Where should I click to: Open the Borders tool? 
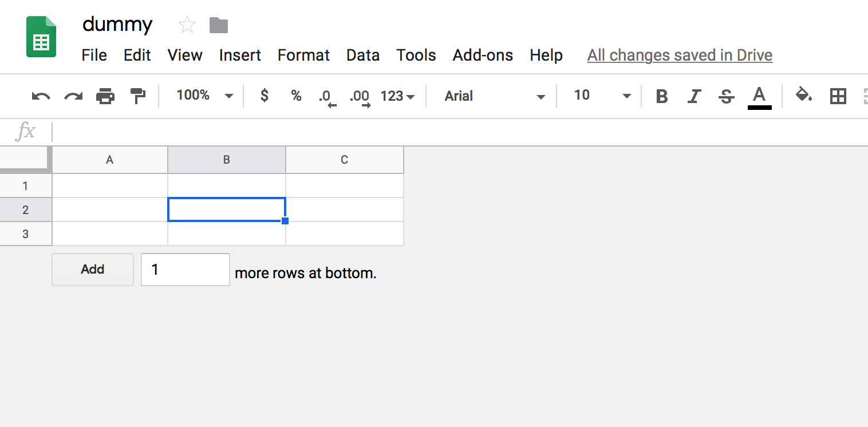(838, 96)
